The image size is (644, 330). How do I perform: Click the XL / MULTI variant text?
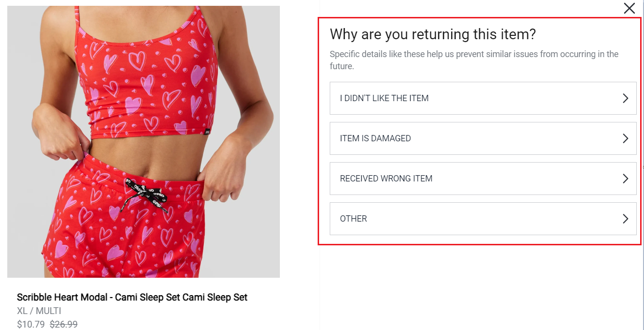39,311
